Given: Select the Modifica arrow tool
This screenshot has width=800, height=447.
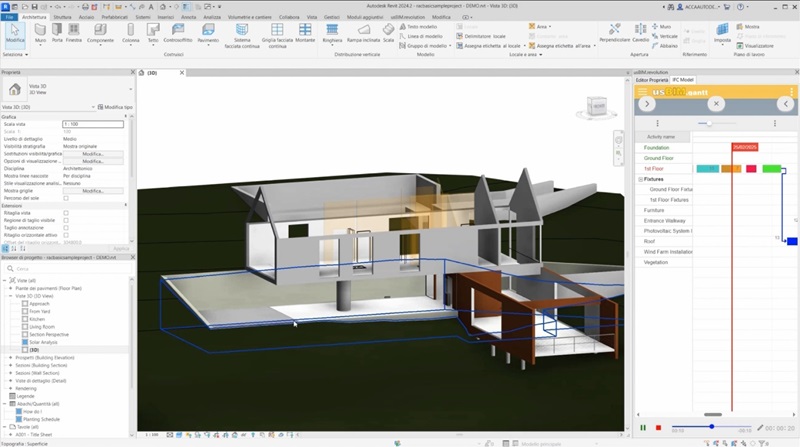Looking at the screenshot, I should 15,33.
